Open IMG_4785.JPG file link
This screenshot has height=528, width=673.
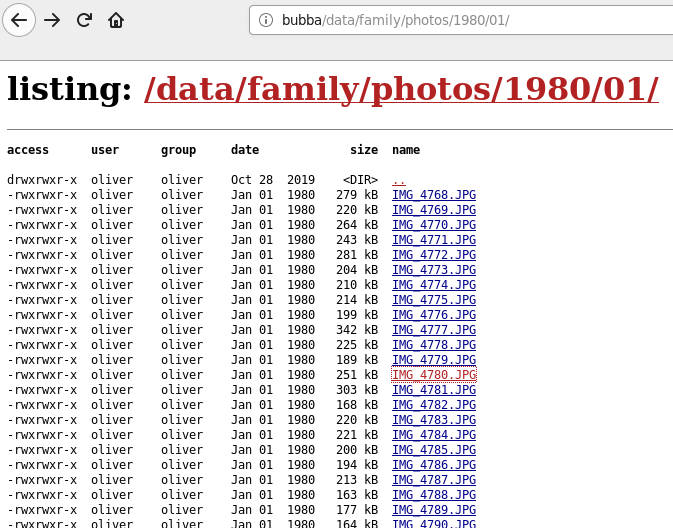coord(433,450)
